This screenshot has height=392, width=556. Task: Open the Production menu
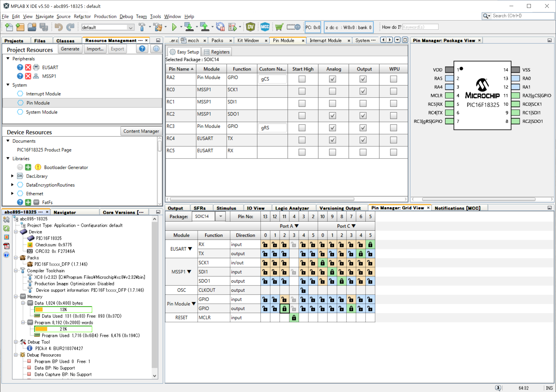pos(105,17)
